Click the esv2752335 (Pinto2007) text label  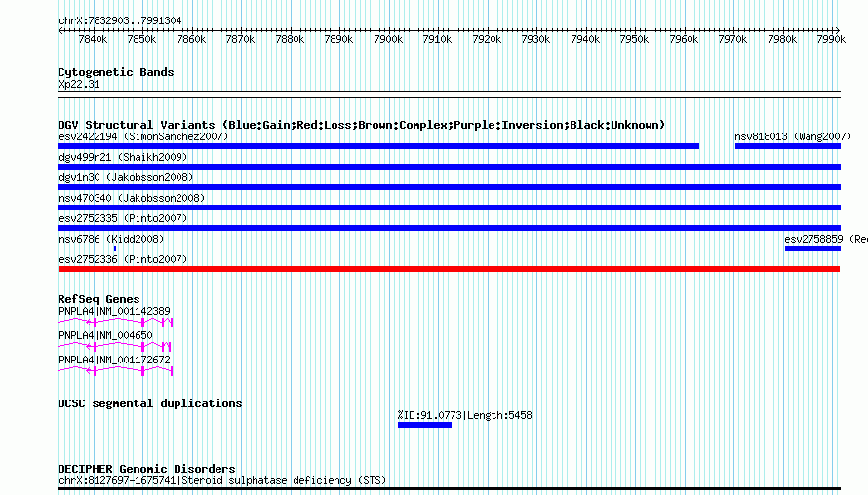123,218
